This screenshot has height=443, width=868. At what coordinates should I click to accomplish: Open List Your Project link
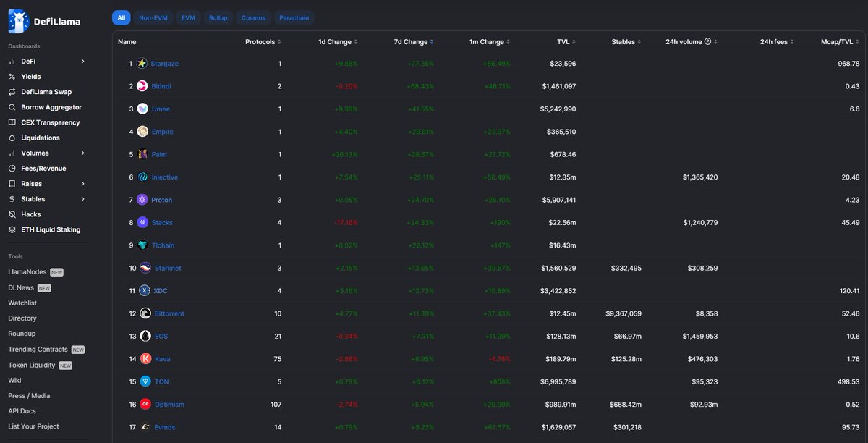click(33, 426)
